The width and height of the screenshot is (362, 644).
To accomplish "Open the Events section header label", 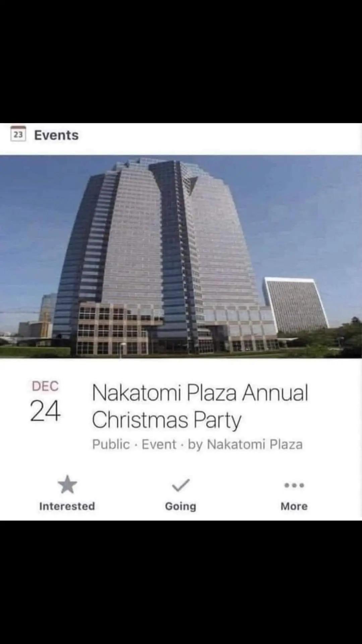I will coord(56,135).
